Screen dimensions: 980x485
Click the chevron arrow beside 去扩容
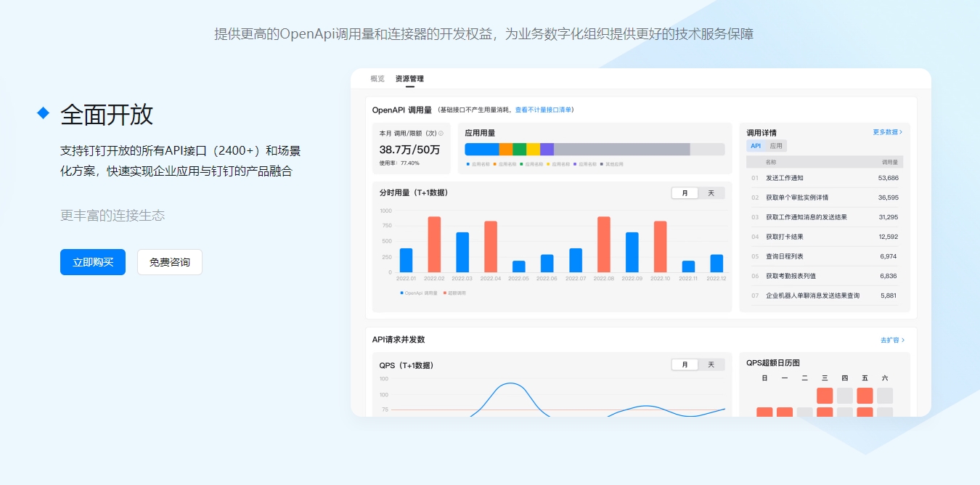coord(903,340)
